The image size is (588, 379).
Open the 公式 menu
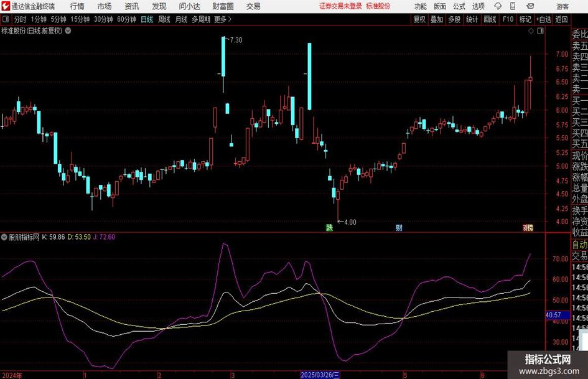(459, 6)
